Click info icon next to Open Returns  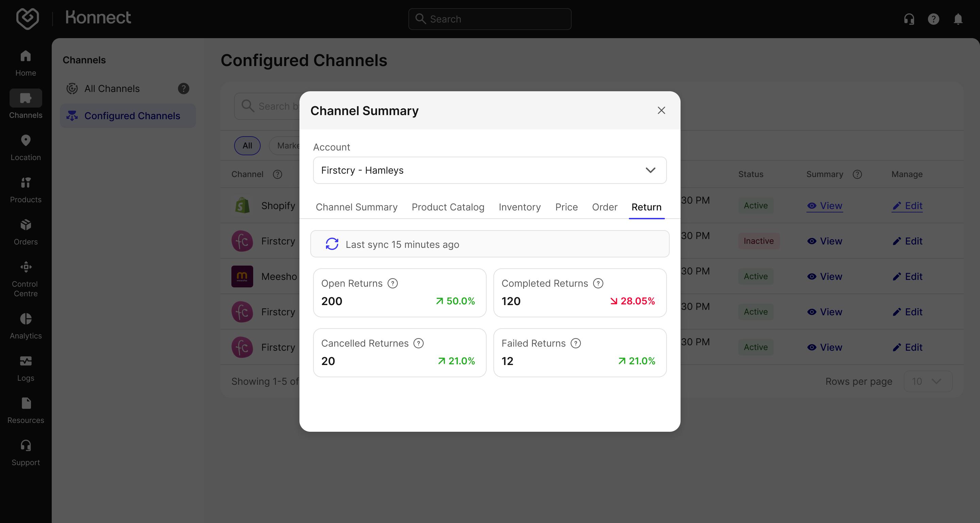click(393, 284)
